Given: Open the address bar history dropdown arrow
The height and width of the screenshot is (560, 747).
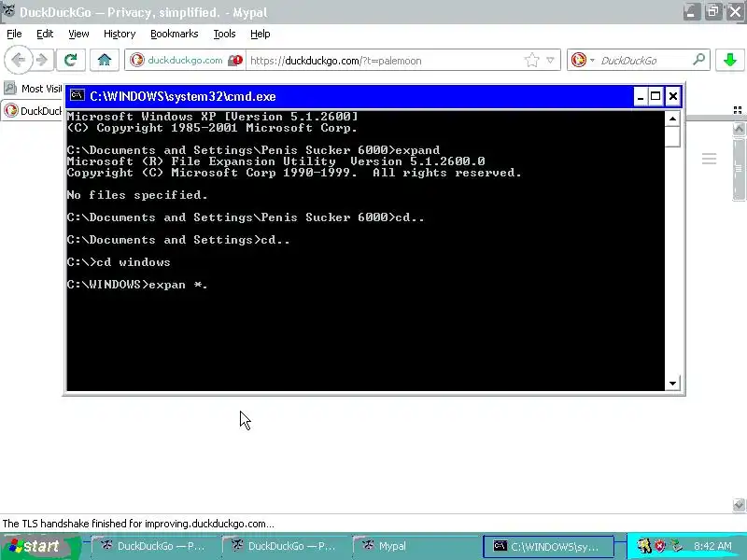Looking at the screenshot, I should tap(550, 60).
